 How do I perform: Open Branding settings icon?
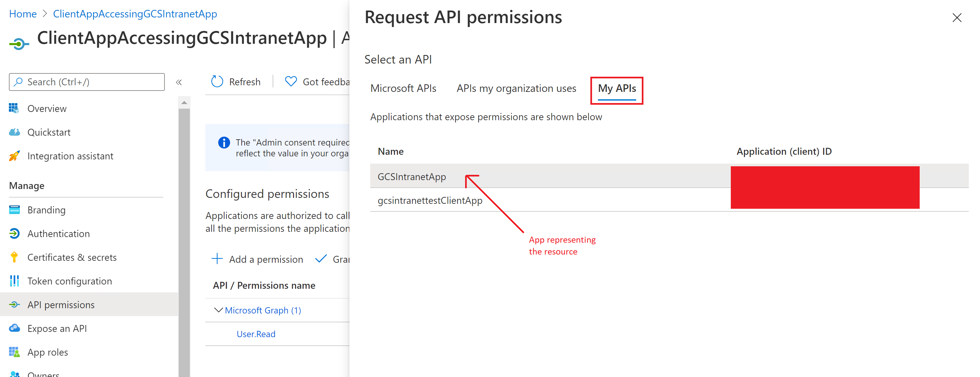14,210
